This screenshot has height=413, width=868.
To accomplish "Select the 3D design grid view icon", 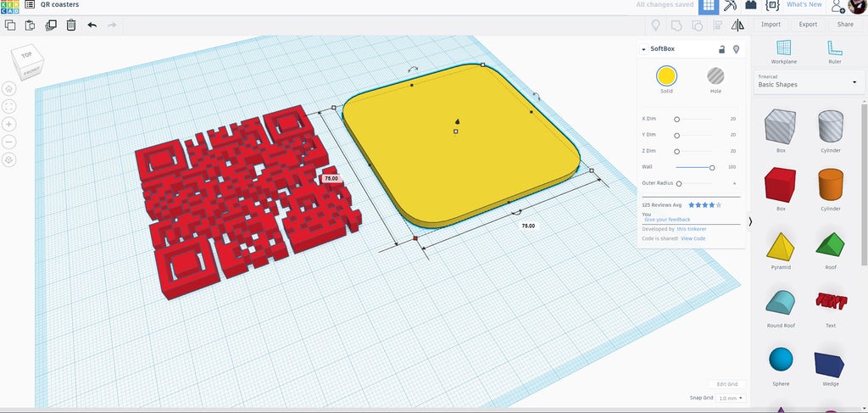I will coord(709,6).
